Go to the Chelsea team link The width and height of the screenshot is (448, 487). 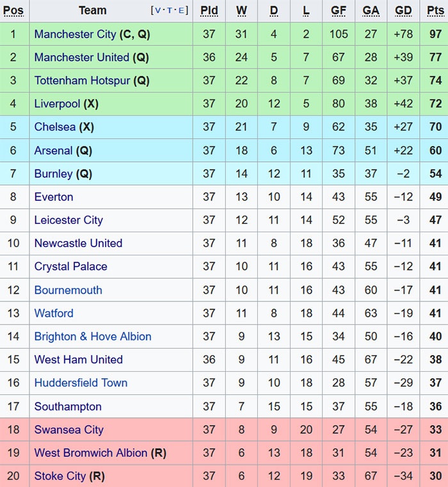(55, 127)
